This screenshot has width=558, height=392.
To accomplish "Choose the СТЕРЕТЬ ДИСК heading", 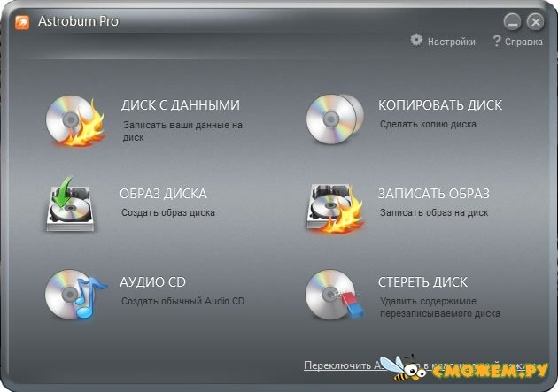I will click(422, 282).
